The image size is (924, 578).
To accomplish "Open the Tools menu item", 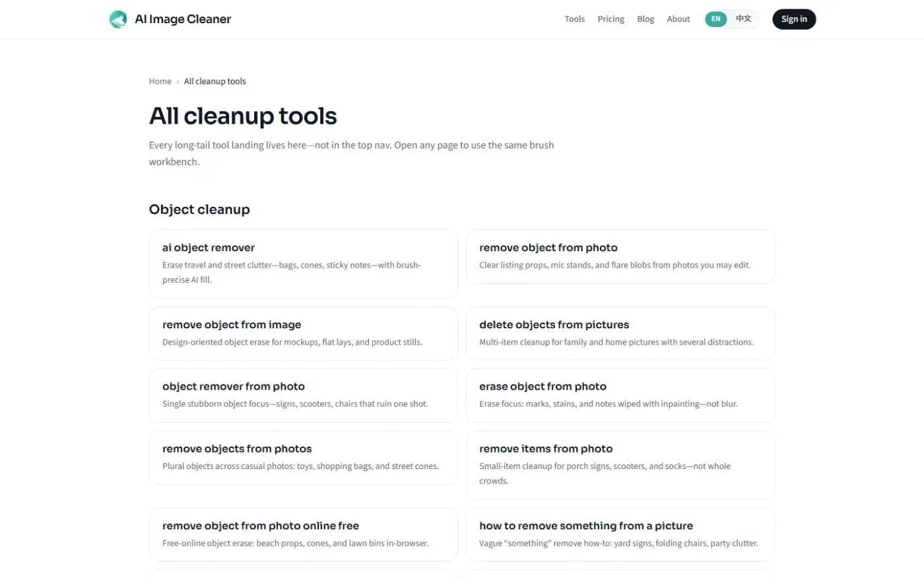I will 574,19.
